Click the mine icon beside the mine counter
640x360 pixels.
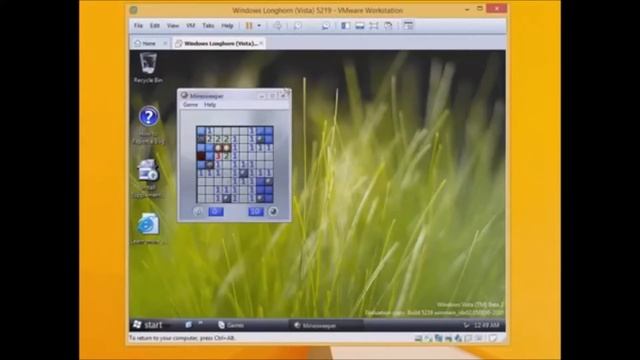(x=273, y=211)
